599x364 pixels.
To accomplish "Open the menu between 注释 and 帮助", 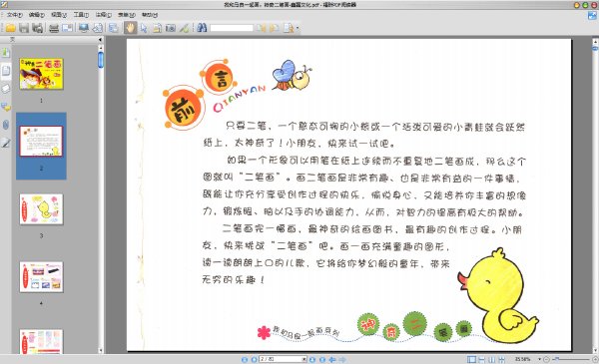I will (x=127, y=15).
